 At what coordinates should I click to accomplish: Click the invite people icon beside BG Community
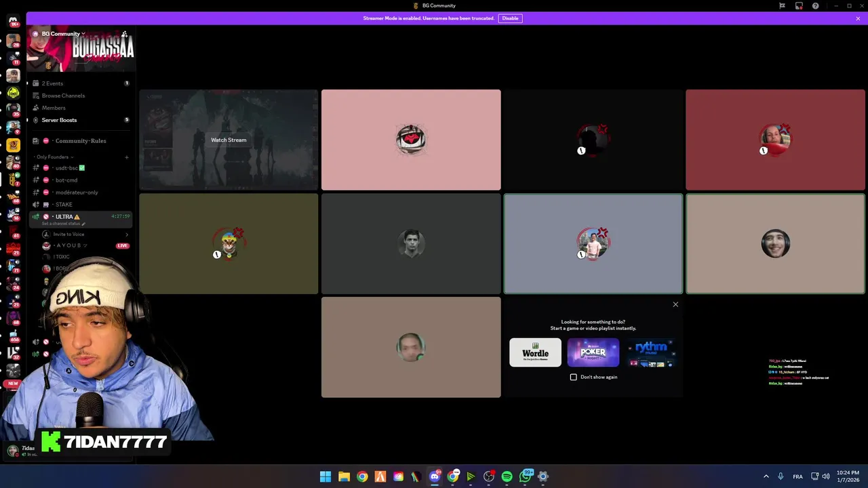[124, 34]
